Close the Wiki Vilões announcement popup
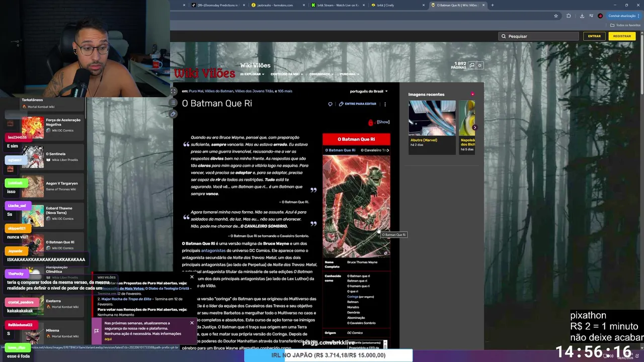 coord(192,277)
